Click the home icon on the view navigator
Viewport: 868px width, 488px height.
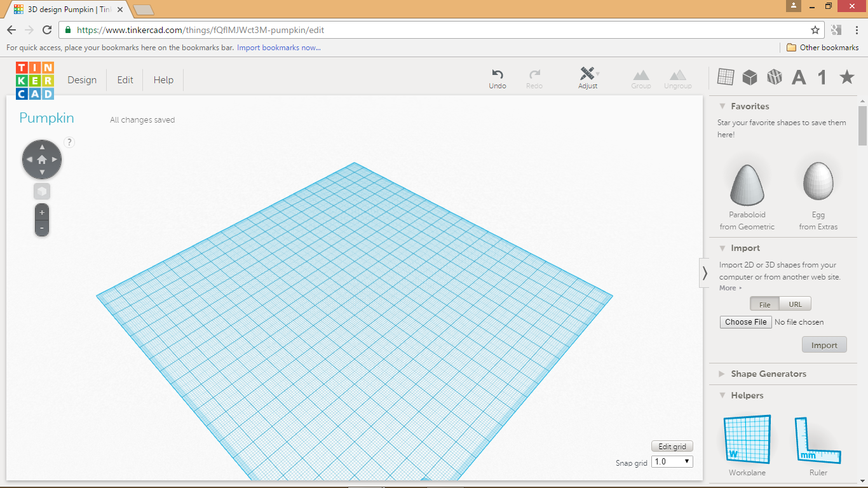tap(42, 159)
